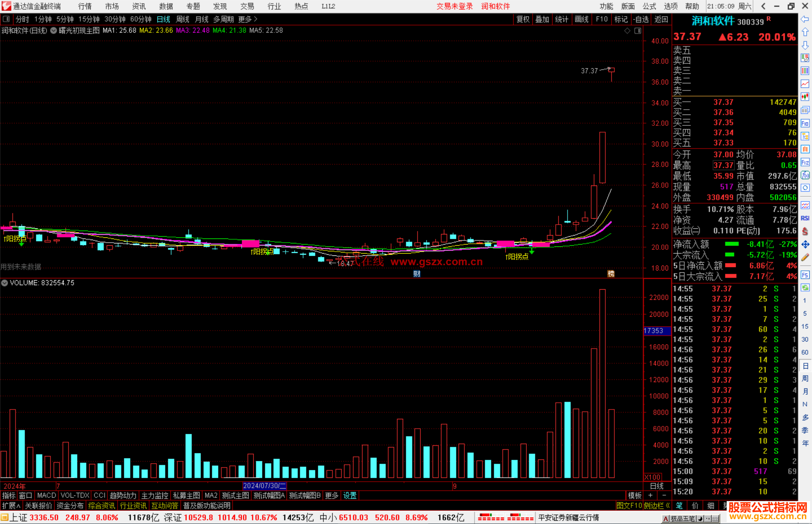Screen dimensions: 812x524
Task: Click the green refresh icon in sidebar
Action: point(805,288)
